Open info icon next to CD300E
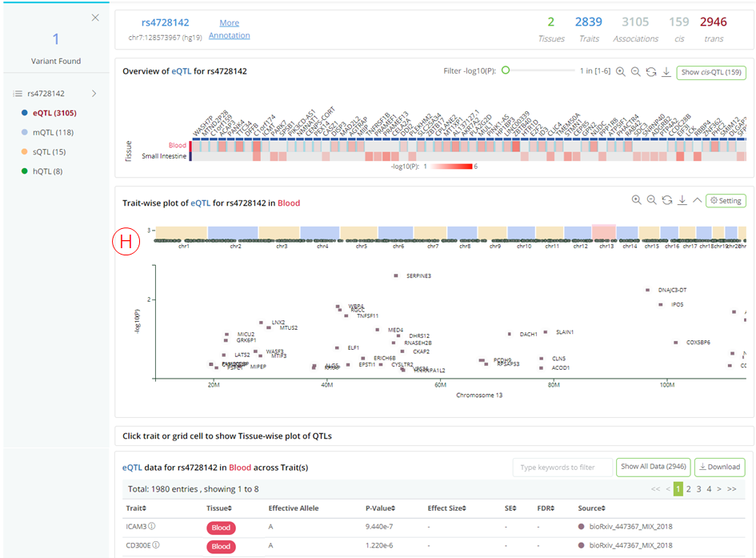The image size is (756, 558). [156, 545]
